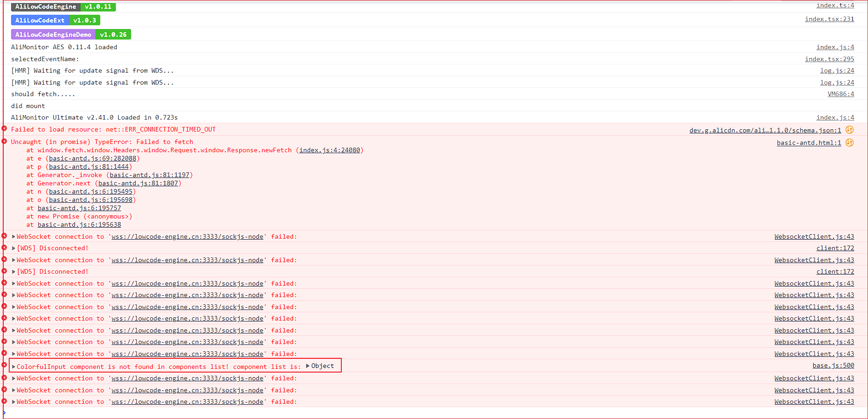Click the error icon on the first WebSocket failure

(4, 236)
